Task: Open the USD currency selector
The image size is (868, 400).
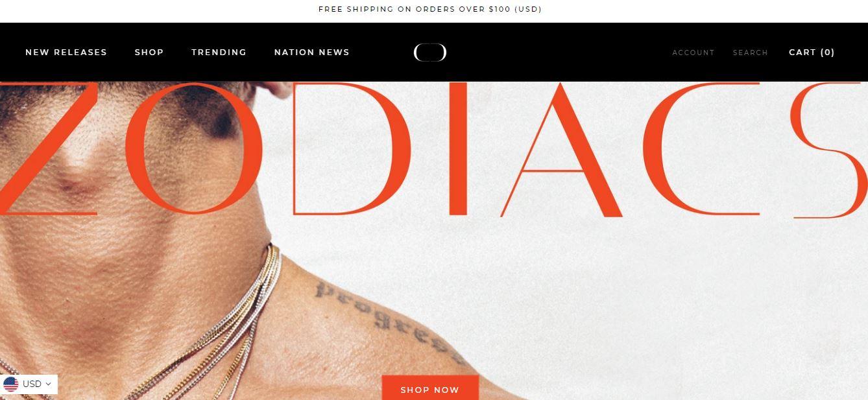Action: coord(29,384)
